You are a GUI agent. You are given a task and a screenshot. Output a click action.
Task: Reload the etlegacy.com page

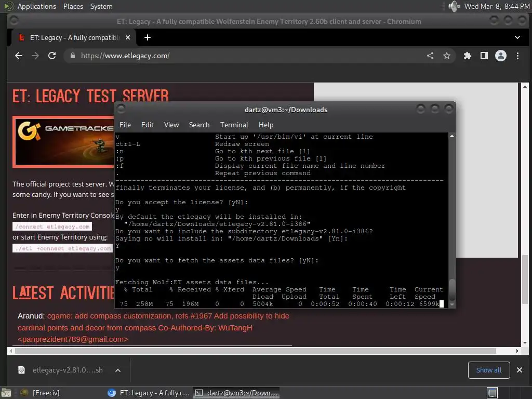[x=52, y=56]
